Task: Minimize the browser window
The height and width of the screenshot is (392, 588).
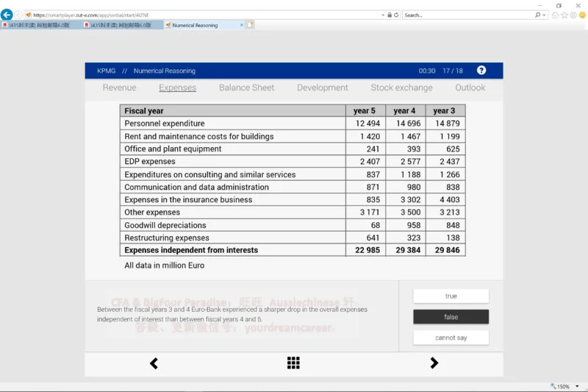Action: (x=540, y=6)
